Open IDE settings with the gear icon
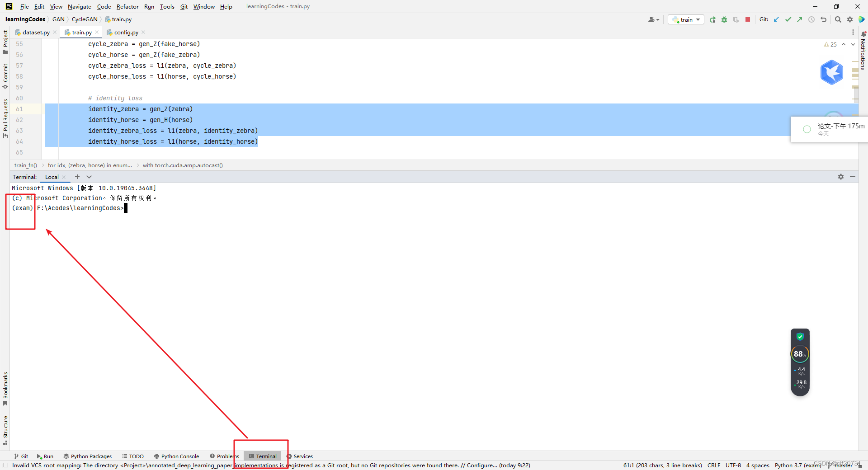The image size is (868, 470). (x=850, y=19)
